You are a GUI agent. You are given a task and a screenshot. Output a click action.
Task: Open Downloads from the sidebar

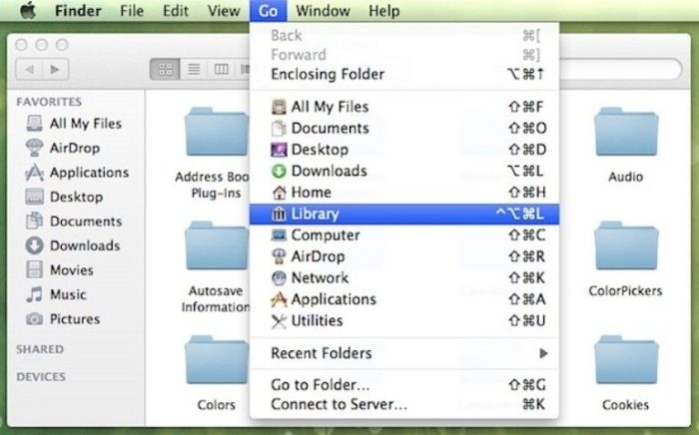coord(73,246)
